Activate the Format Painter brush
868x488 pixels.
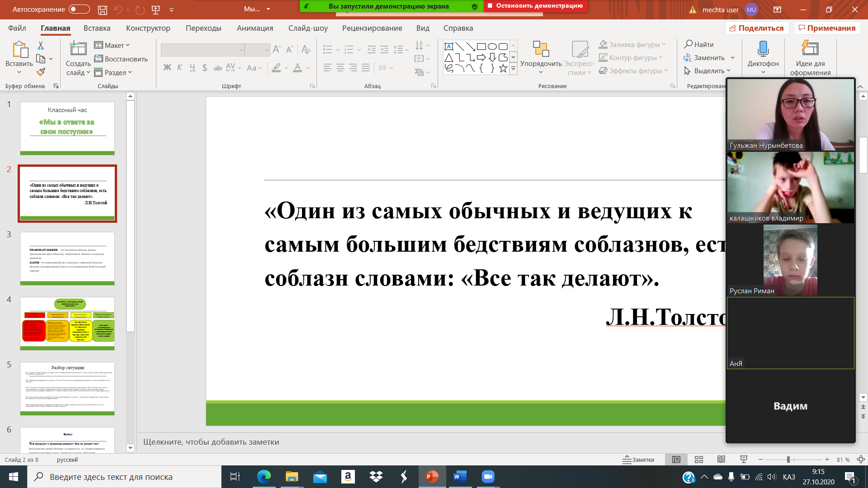pyautogui.click(x=40, y=72)
